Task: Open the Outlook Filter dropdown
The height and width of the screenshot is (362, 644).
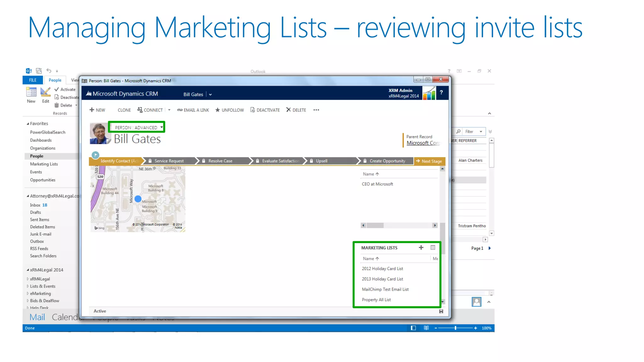Action: click(481, 132)
